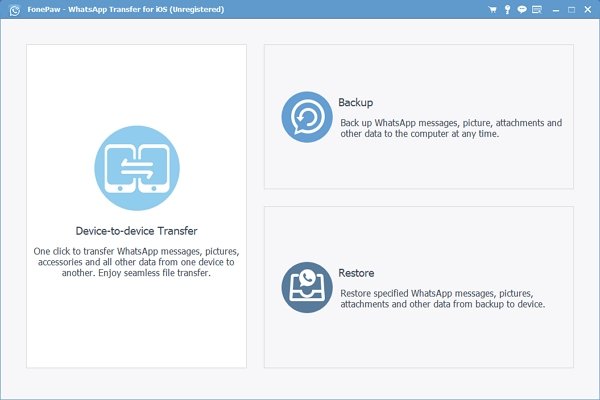Select the Backup heading text

pos(355,103)
